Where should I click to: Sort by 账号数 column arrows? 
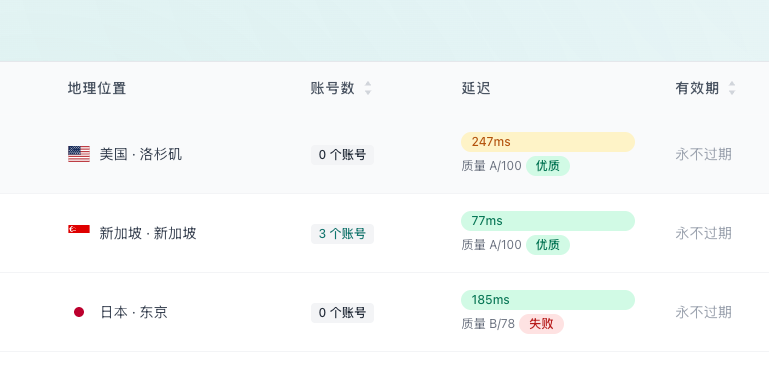click(x=368, y=88)
